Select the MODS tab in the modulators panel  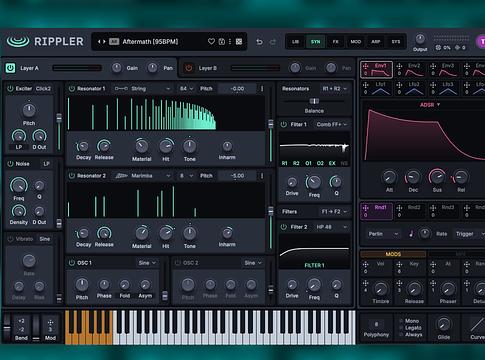click(393, 254)
